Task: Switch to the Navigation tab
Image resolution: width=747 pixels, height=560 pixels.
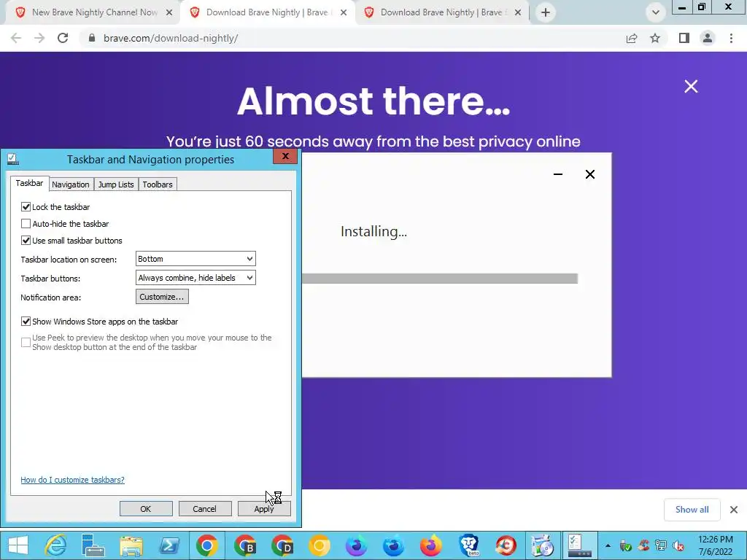Action: tap(71, 184)
